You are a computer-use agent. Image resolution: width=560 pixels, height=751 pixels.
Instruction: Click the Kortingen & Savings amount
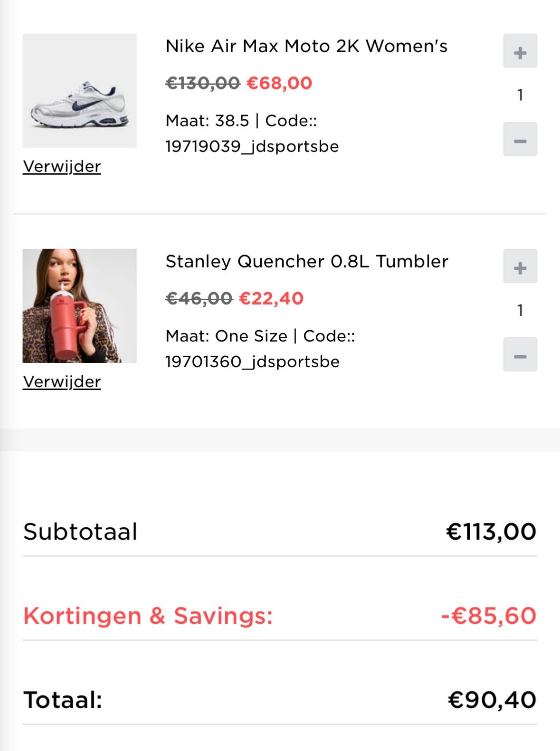(x=488, y=616)
